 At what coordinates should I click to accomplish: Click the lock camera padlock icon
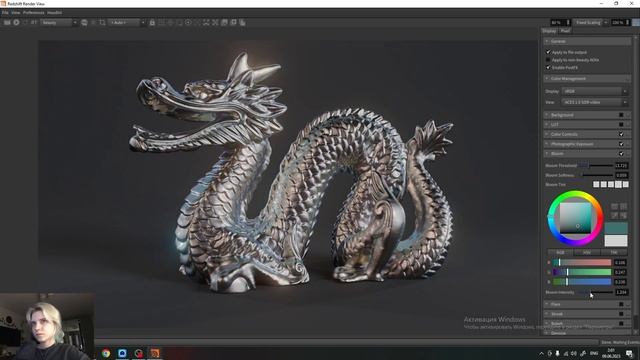152,23
